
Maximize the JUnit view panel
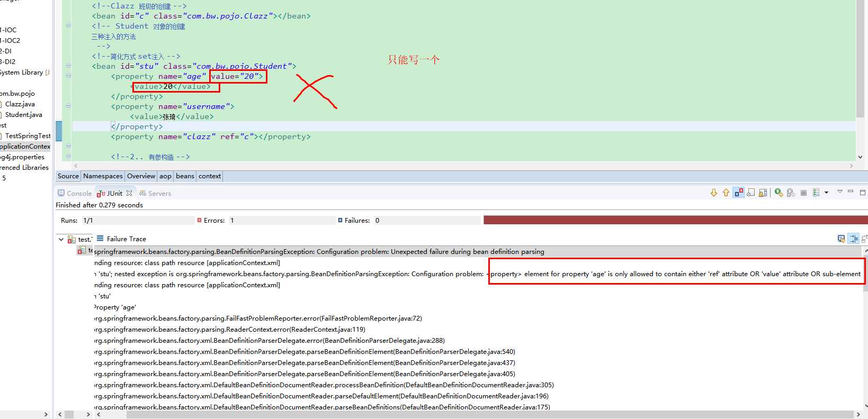[x=862, y=192]
